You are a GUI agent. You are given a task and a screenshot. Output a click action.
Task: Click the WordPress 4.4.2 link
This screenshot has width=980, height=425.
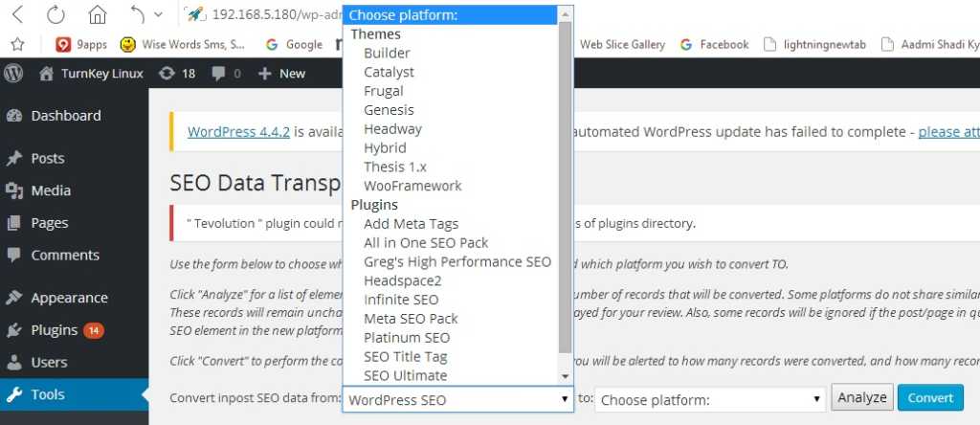(238, 132)
